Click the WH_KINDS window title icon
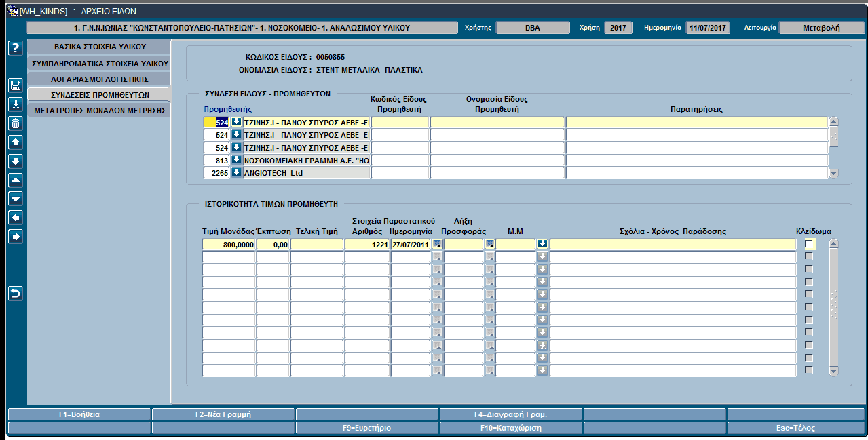Viewport: 868px width, 440px height. click(12, 11)
